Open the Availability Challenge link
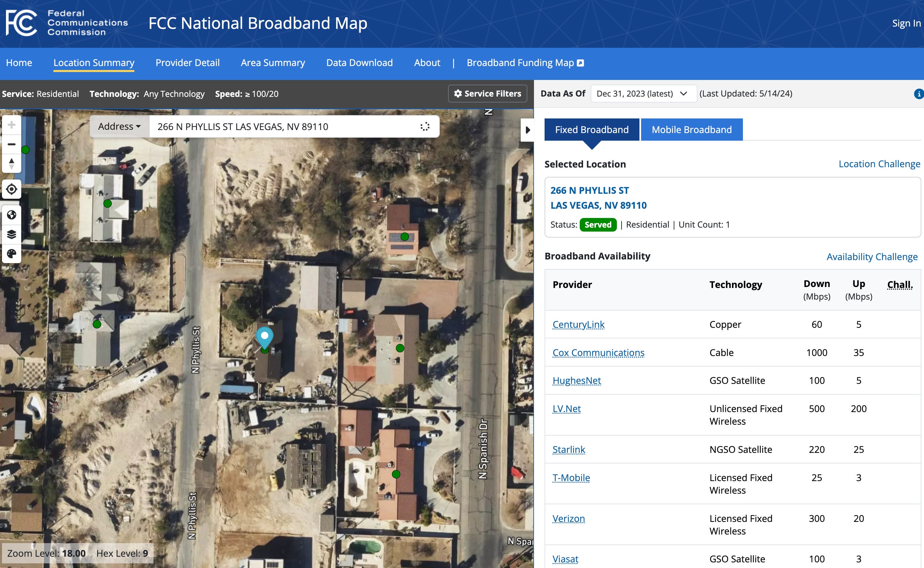This screenshot has width=924, height=568. [872, 256]
